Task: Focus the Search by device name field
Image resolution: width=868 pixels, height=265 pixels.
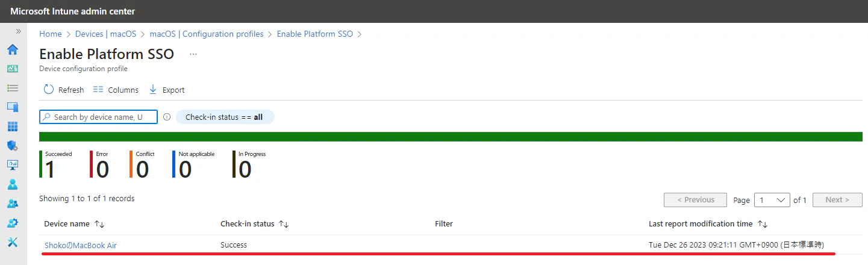Action: (x=98, y=117)
